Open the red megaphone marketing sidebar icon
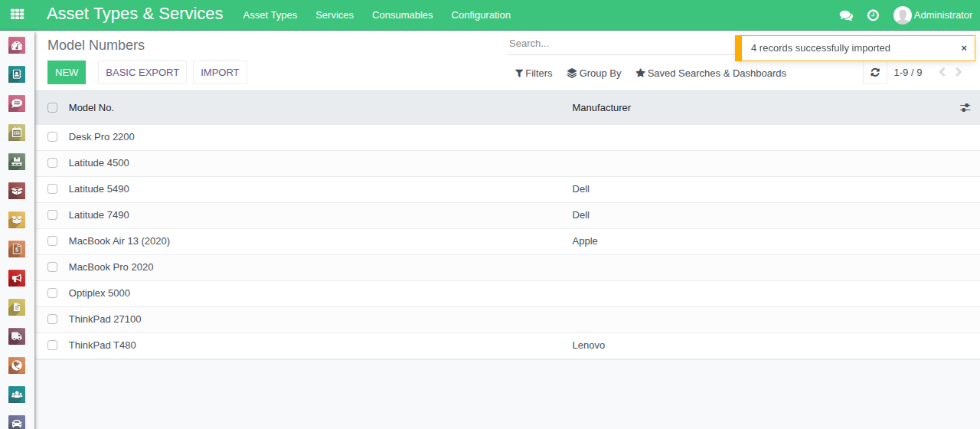This screenshot has width=980, height=429. click(x=17, y=278)
